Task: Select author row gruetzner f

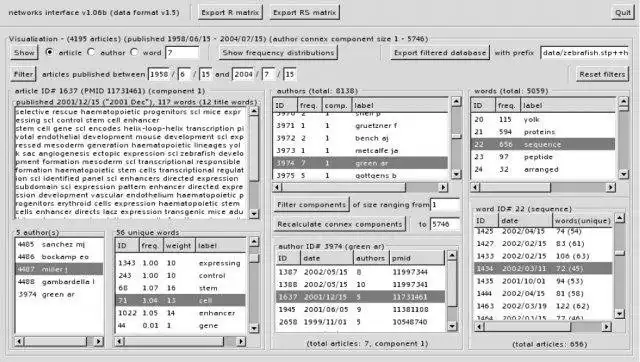Action: [x=360, y=126]
